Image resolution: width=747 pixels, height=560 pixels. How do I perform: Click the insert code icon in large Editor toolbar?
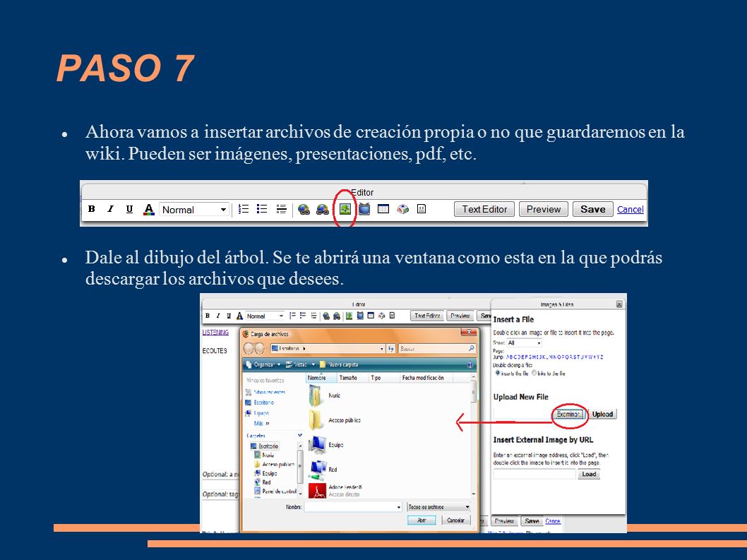click(421, 209)
